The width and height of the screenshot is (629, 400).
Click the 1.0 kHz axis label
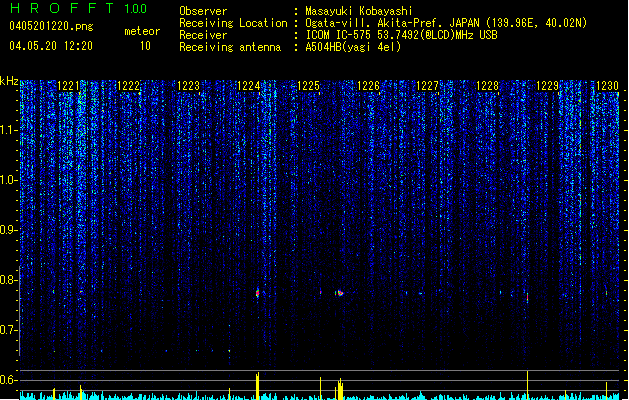coord(8,180)
